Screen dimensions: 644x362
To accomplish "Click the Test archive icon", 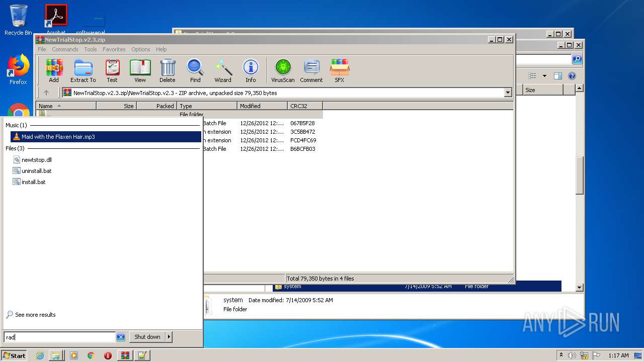I will click(112, 70).
